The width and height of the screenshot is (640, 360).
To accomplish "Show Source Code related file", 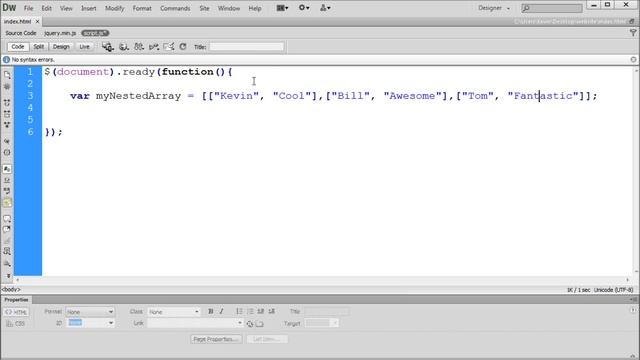I will click(21, 33).
